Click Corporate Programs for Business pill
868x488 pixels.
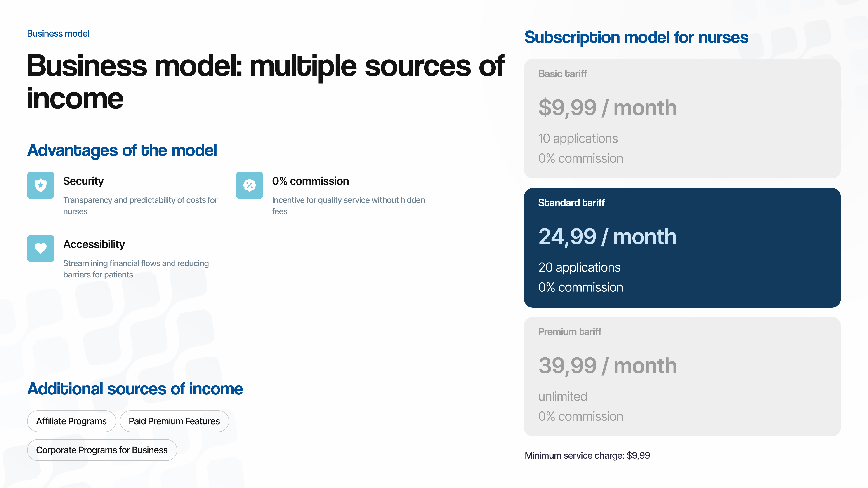tap(102, 450)
